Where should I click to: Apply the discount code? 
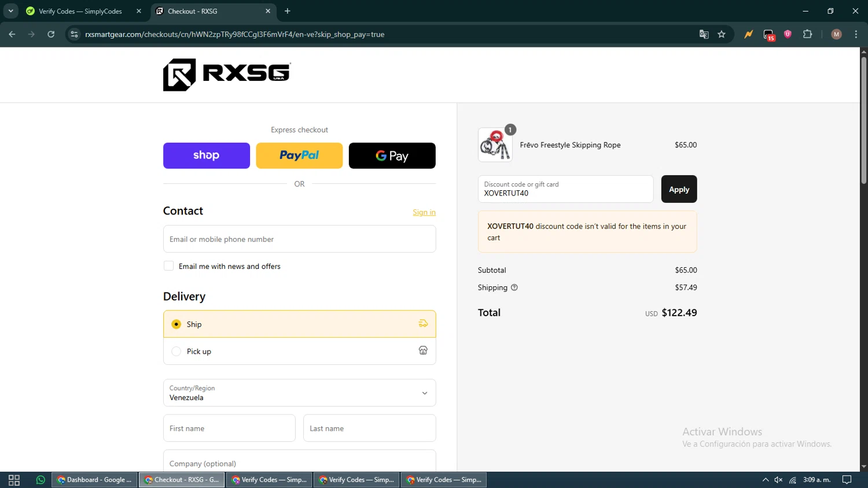[x=679, y=189]
